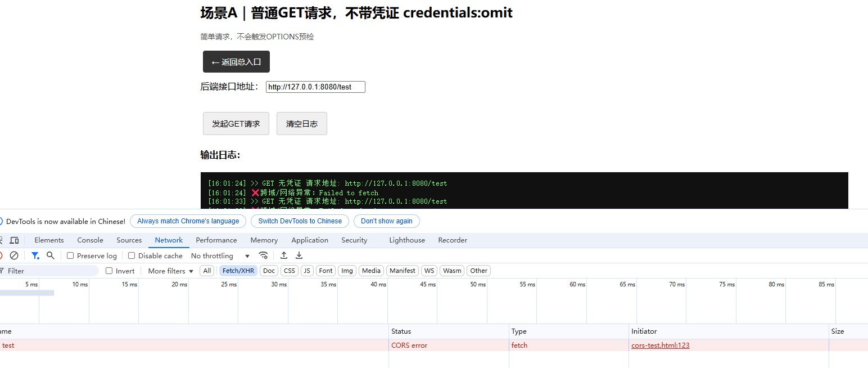Sort by the Initiator column header
Image resolution: width=868 pixels, height=368 pixels.
(729, 331)
